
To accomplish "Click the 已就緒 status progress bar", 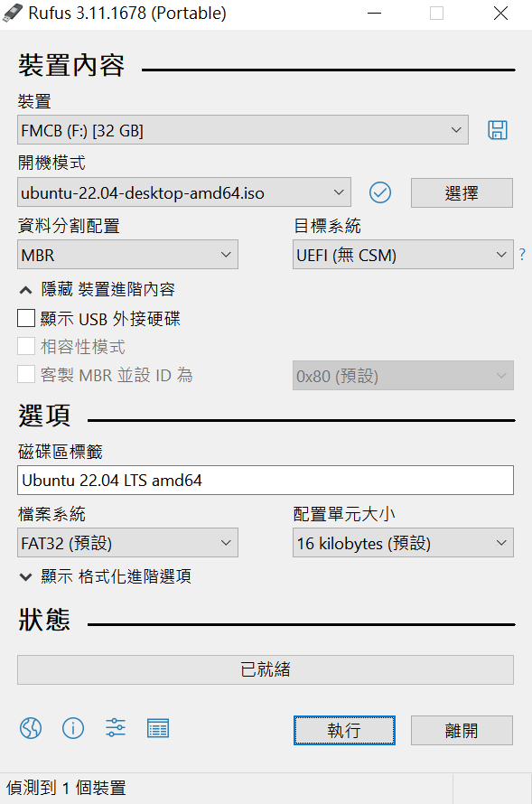I will 266,669.
